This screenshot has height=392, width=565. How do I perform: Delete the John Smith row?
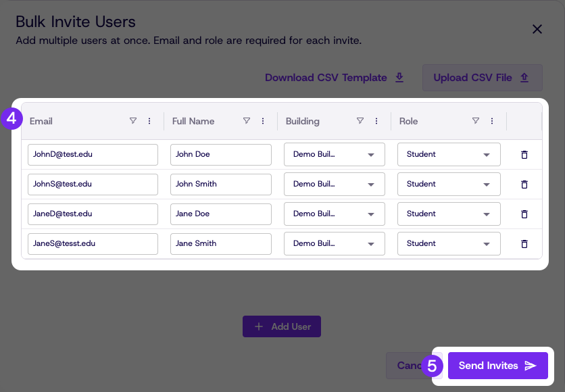coord(524,185)
